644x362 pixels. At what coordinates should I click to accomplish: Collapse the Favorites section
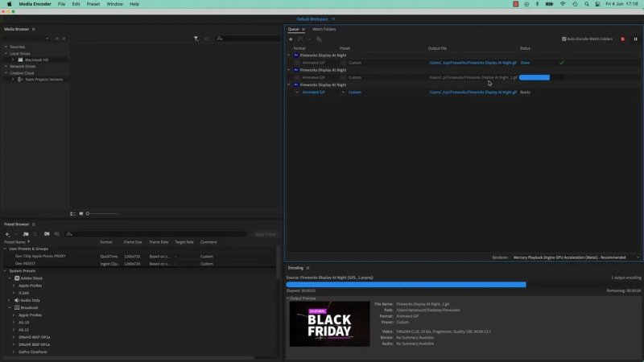point(6,47)
